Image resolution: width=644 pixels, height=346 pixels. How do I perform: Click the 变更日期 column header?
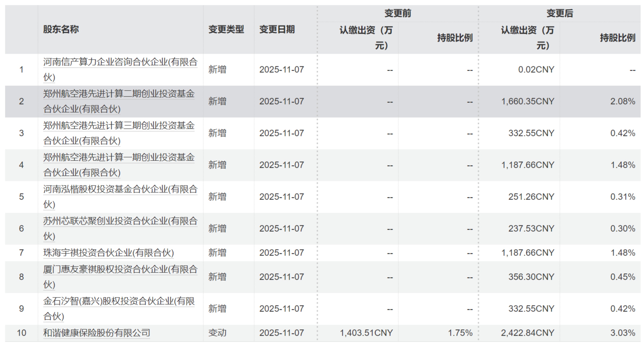(277, 29)
